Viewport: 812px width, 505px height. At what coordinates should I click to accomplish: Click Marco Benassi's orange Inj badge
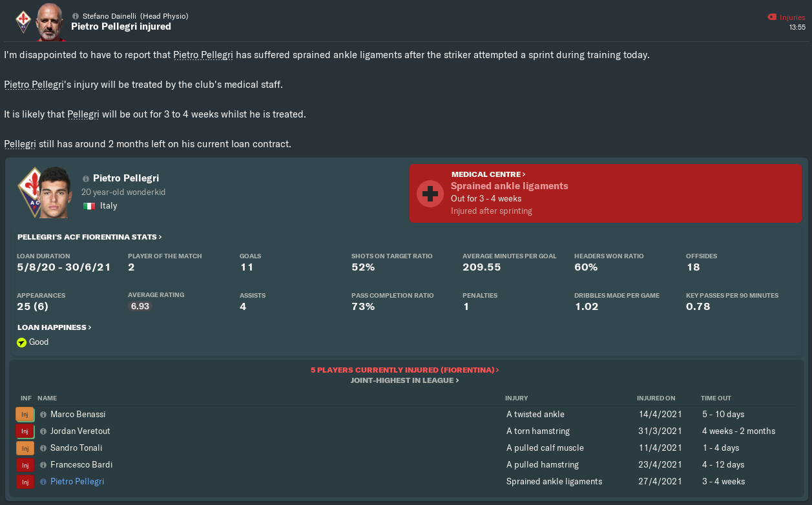click(25, 415)
